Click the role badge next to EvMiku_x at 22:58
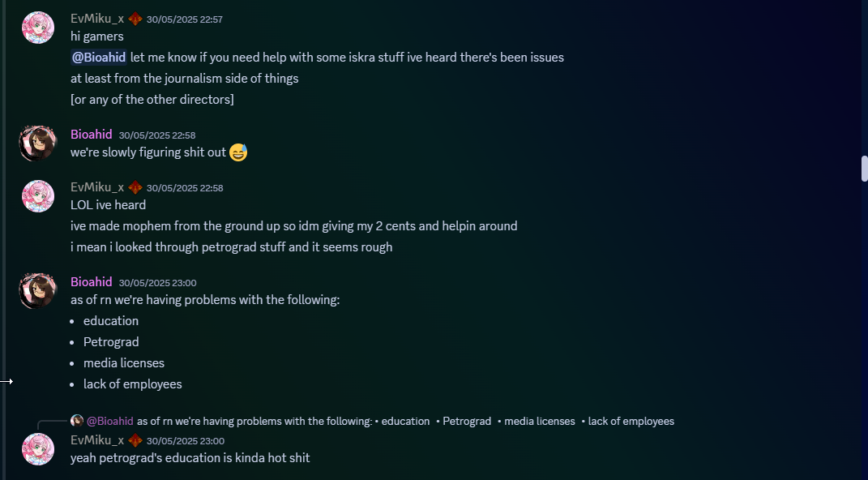The image size is (868, 480). (x=135, y=187)
